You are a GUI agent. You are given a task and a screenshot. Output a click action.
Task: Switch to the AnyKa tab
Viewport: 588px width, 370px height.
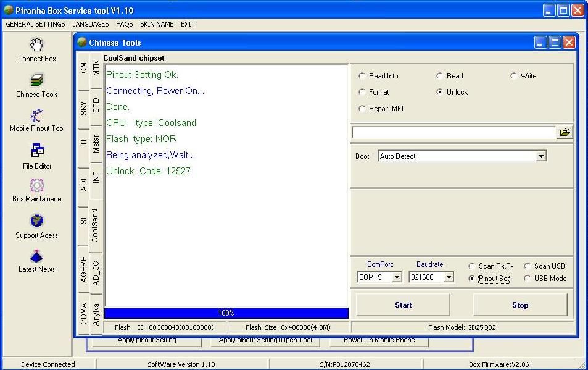(x=96, y=314)
